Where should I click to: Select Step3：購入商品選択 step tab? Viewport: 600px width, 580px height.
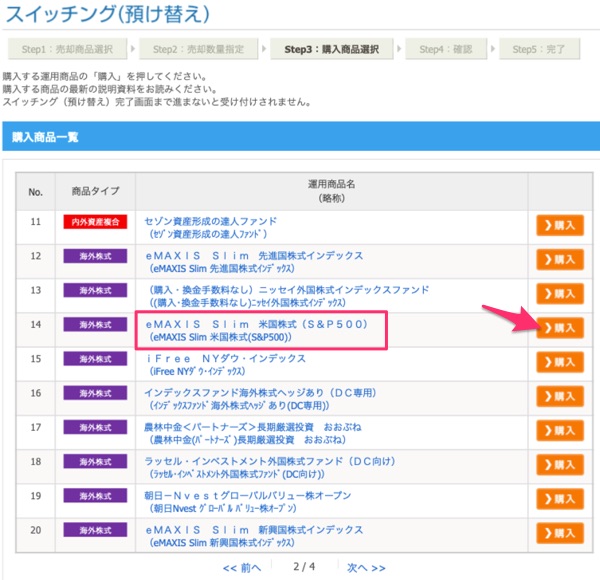coord(332,49)
